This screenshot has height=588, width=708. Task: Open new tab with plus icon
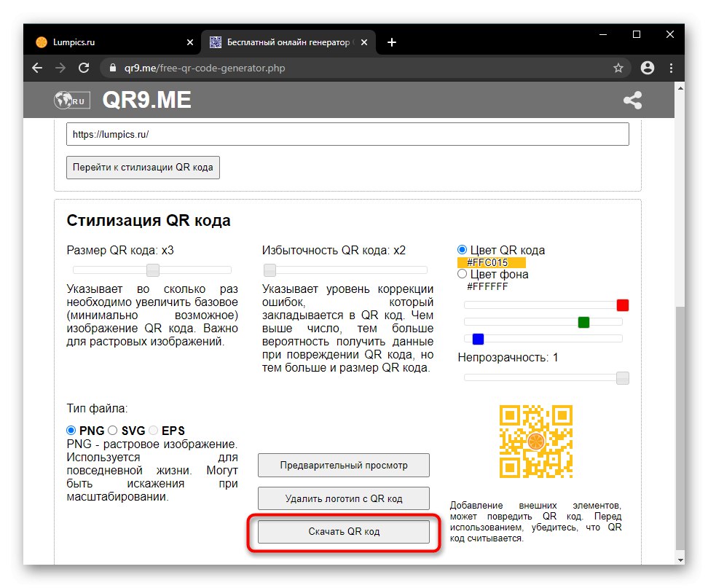(x=392, y=42)
